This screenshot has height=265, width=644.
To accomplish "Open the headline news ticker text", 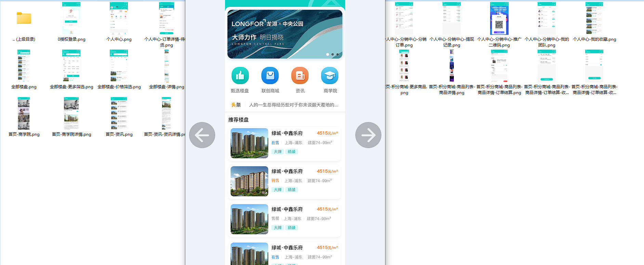I will click(x=293, y=105).
